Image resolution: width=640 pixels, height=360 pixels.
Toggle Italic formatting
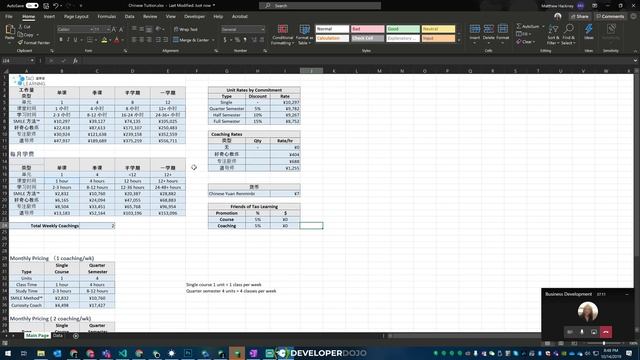click(68, 40)
